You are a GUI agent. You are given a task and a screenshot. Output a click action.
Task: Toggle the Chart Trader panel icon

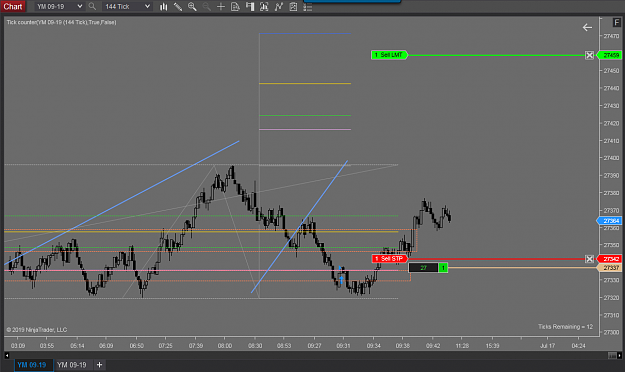[x=250, y=6]
